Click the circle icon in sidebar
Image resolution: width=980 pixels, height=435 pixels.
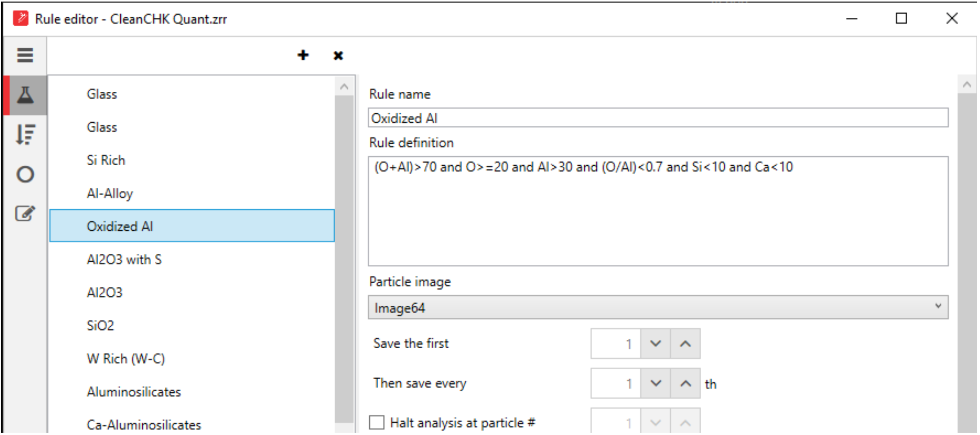pos(25,174)
